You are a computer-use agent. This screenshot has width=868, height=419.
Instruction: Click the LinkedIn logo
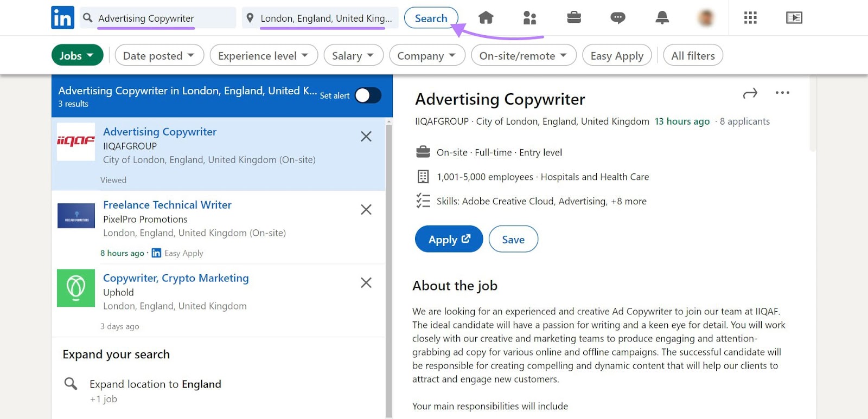(x=62, y=17)
